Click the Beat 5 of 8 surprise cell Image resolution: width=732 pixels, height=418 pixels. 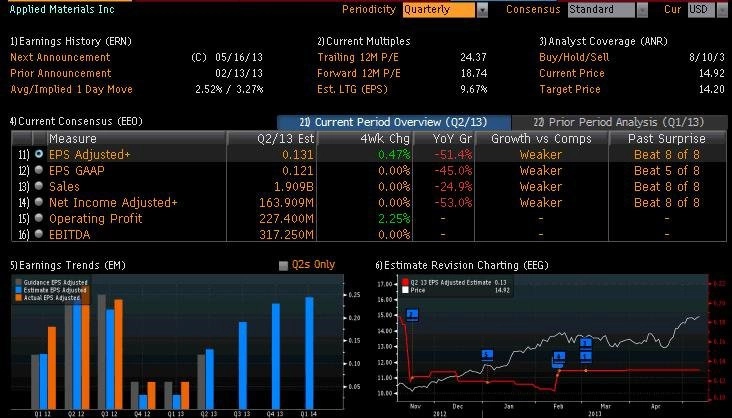point(667,170)
